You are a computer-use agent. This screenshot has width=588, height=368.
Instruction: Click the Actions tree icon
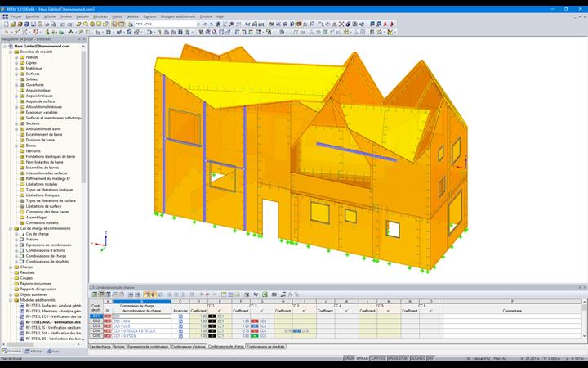(22, 239)
